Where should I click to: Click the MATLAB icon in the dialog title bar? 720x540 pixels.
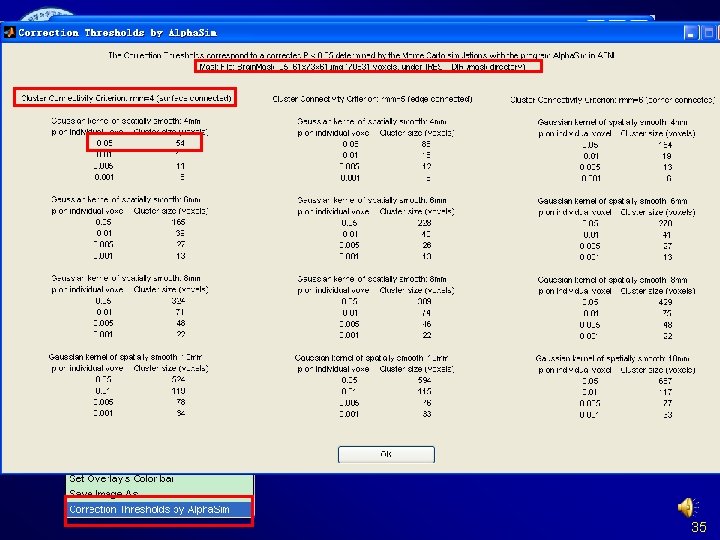[9, 32]
